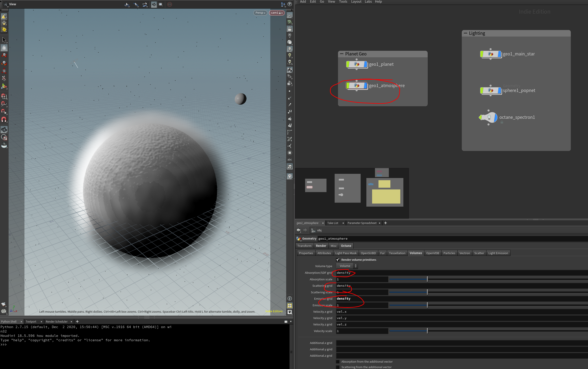The height and width of the screenshot is (369, 588).
Task: Enable Scattering from the additional vector
Action: coord(338,367)
